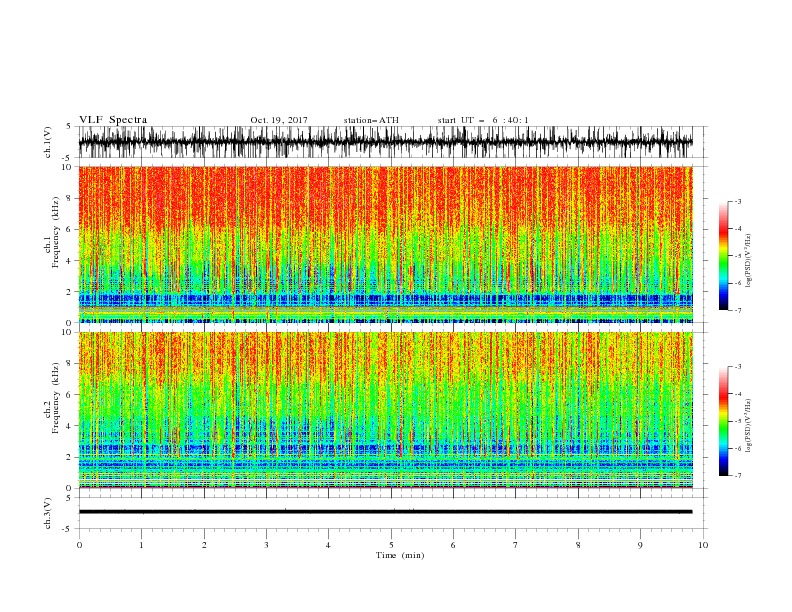This screenshot has height=612, width=792.
Task: Click the "Time (min)" axis title
Action: [x=400, y=555]
